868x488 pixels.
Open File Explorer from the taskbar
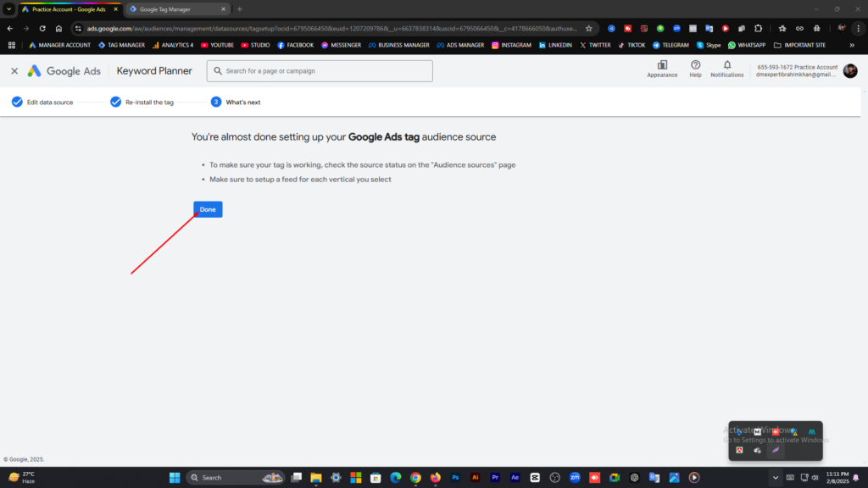(x=316, y=478)
